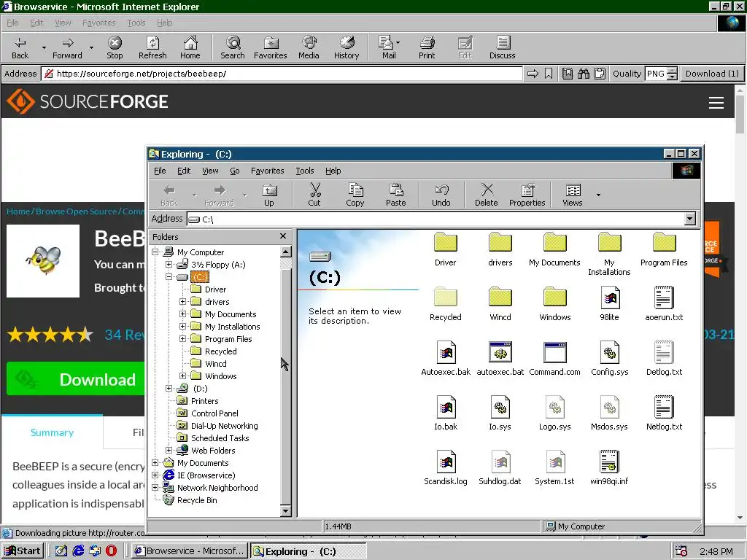
Task: Open Views dropdown arrow in Explorer toolbar
Action: click(598, 195)
